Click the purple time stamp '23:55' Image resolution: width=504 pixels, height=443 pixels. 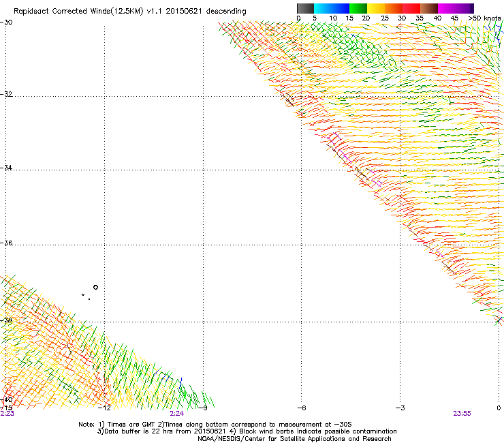pos(462,414)
